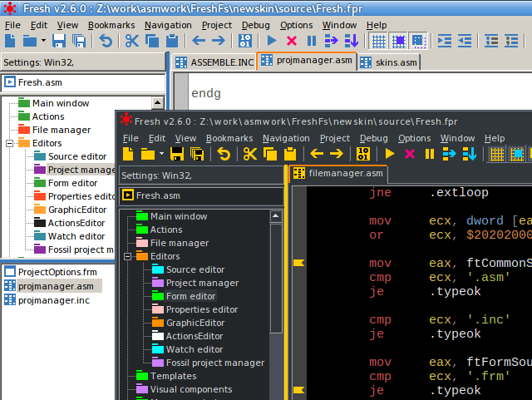Screen dimensions: 532x400
Task: Click binary 1001 compile icon in light toolbar
Action: 245,41
